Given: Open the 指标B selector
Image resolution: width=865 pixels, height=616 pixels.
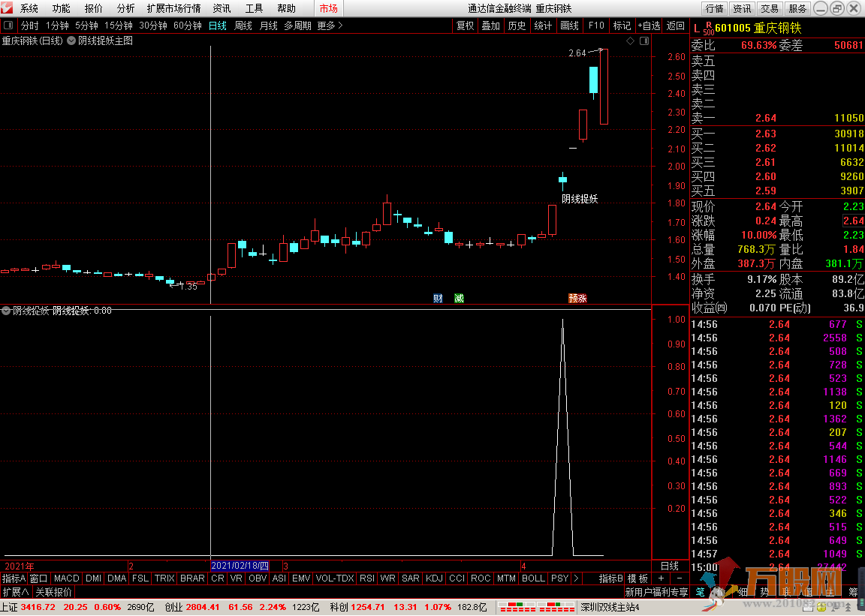Looking at the screenshot, I should (610, 578).
